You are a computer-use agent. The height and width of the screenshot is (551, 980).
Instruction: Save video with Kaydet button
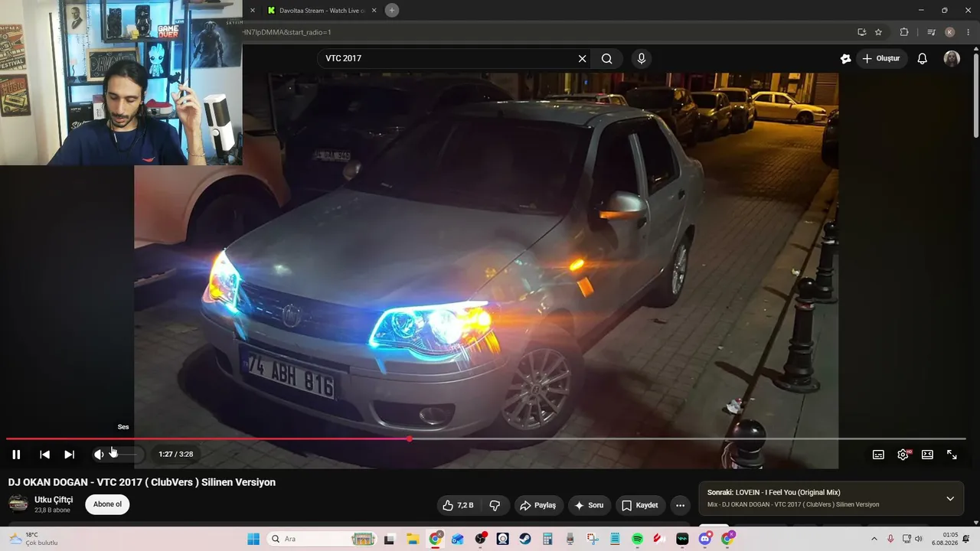click(x=640, y=505)
